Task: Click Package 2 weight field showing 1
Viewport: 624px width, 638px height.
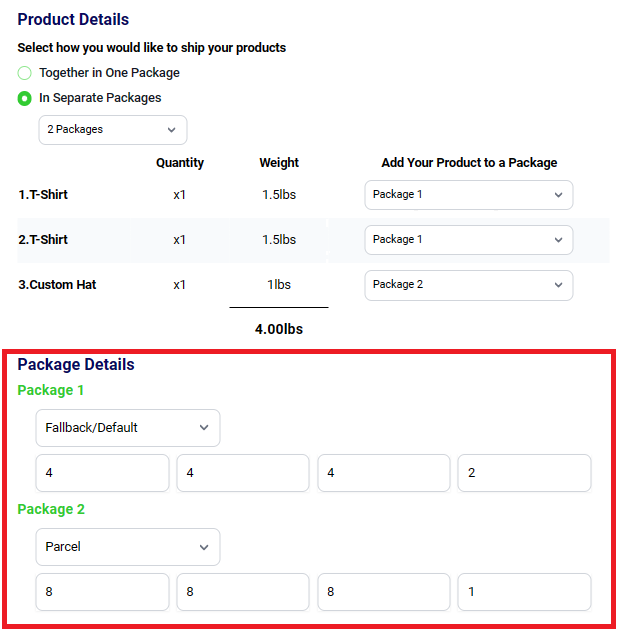Action: pyautogui.click(x=524, y=592)
